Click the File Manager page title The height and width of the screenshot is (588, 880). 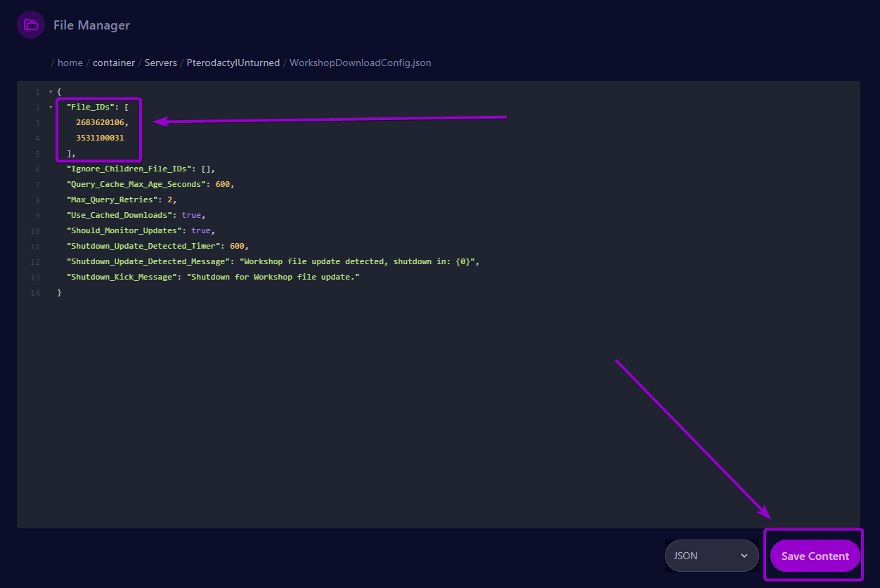click(x=91, y=25)
